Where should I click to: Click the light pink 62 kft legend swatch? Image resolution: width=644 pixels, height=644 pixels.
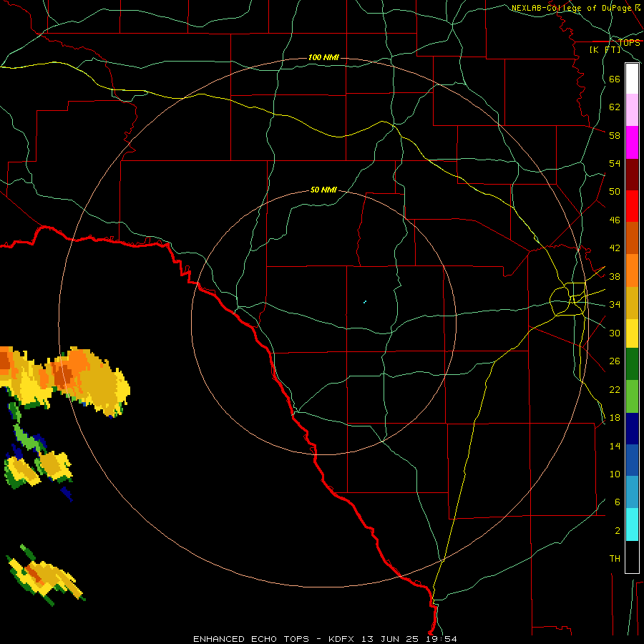coord(632,109)
